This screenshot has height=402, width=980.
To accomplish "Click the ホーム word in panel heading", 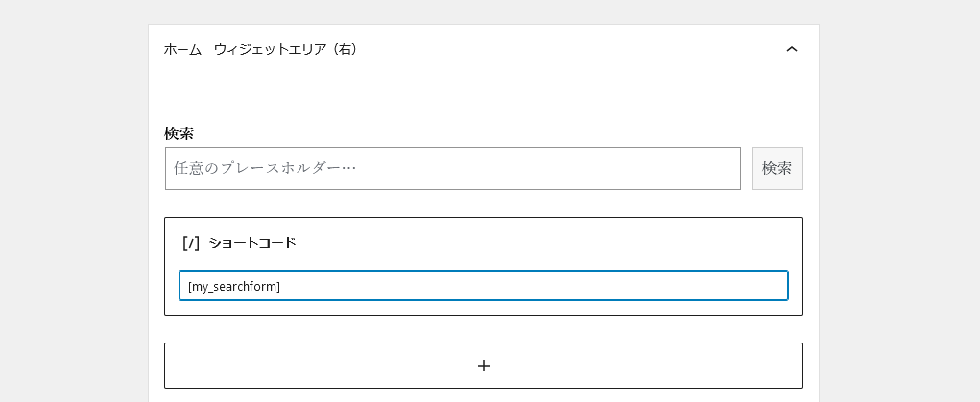I will 182,49.
